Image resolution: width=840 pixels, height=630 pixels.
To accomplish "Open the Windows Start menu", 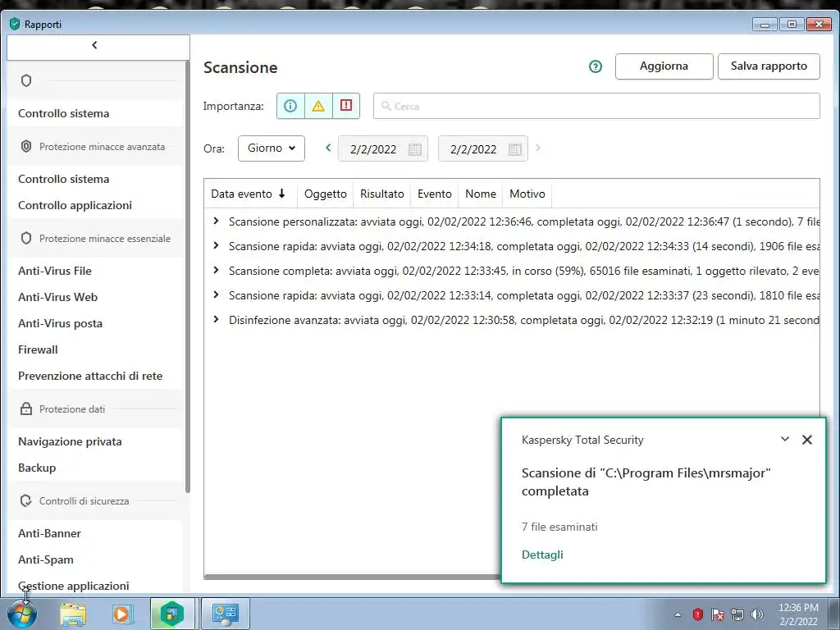I will tap(22, 614).
